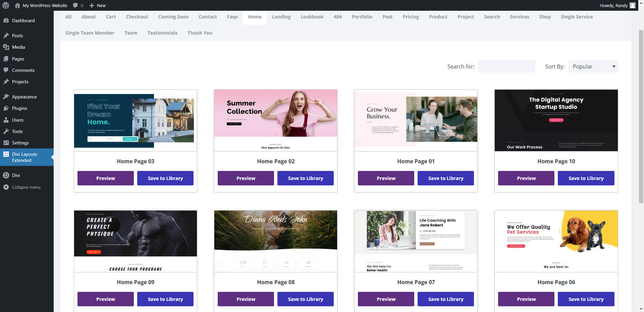Save Home Page 10 to Library

point(586,178)
